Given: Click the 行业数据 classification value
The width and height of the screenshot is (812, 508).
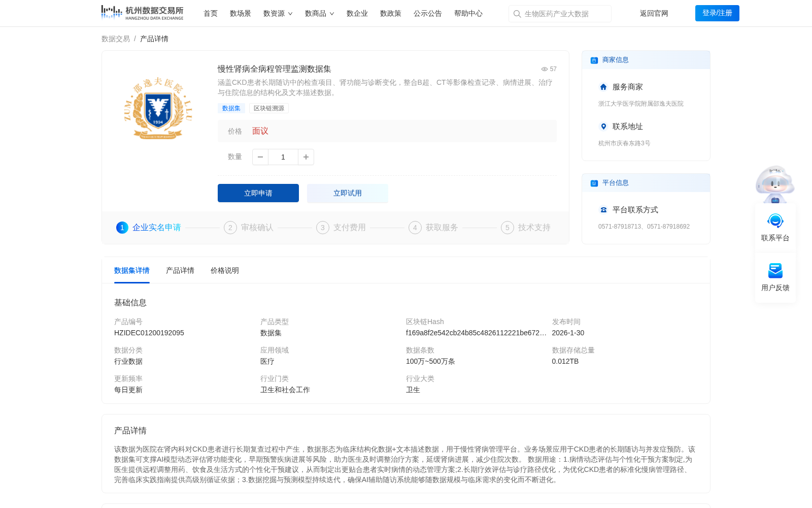Looking at the screenshot, I should tap(128, 361).
